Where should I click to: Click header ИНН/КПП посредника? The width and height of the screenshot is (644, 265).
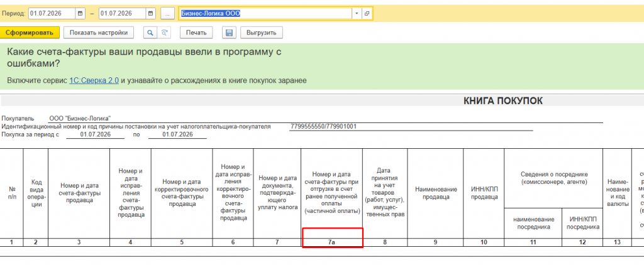click(x=582, y=223)
